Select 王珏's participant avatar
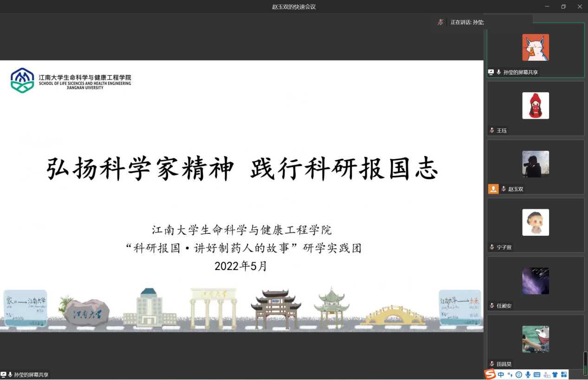This screenshot has height=380, width=588. [x=536, y=106]
